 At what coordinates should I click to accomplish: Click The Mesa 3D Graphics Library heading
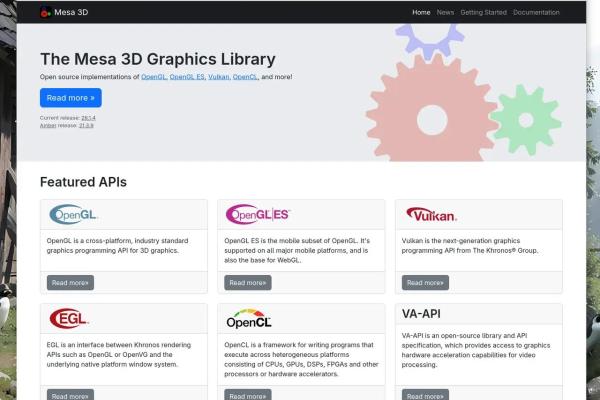point(158,59)
